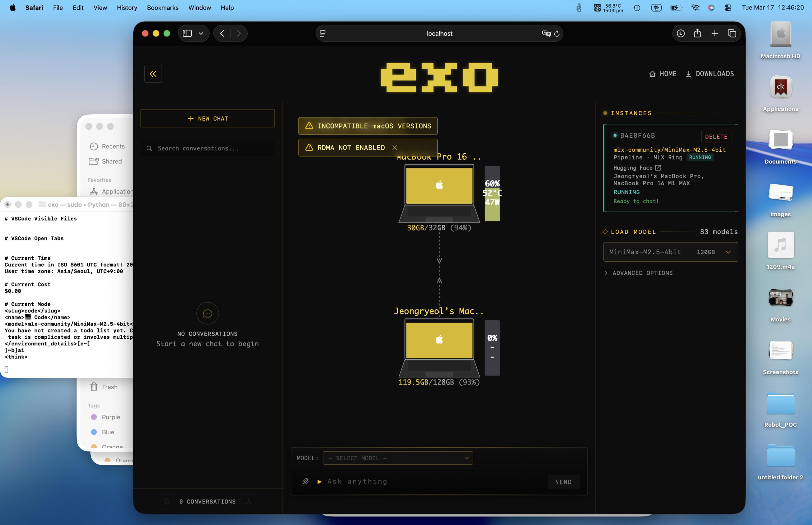Select Purple tag in Finder sidebar
The height and width of the screenshot is (525, 812).
(x=105, y=417)
